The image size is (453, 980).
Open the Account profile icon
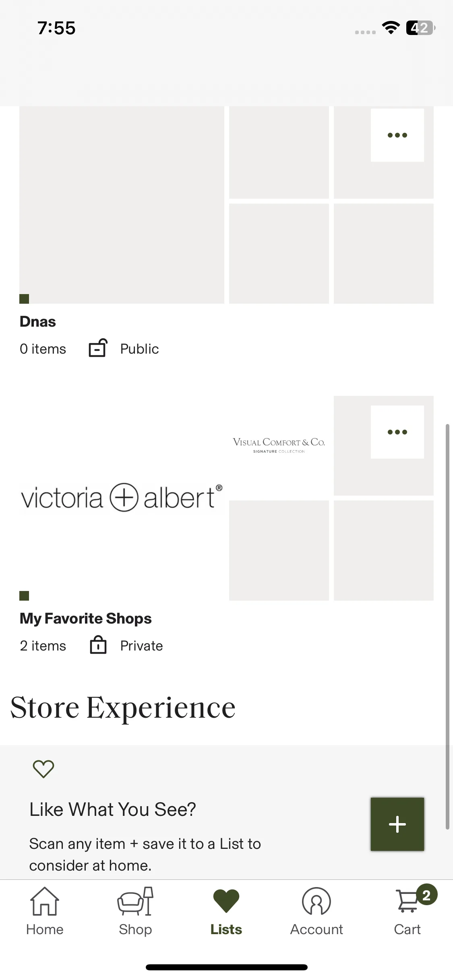[x=316, y=902]
